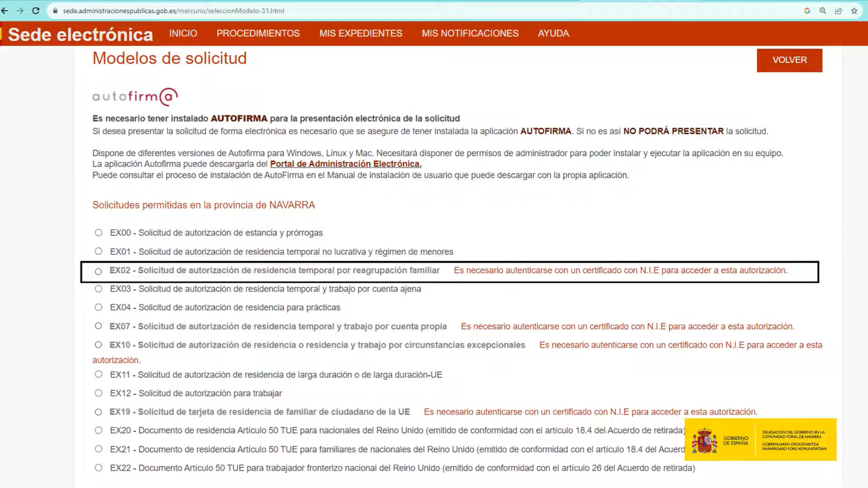Click the padlock site security icon
This screenshot has height=488, width=868.
point(55,11)
